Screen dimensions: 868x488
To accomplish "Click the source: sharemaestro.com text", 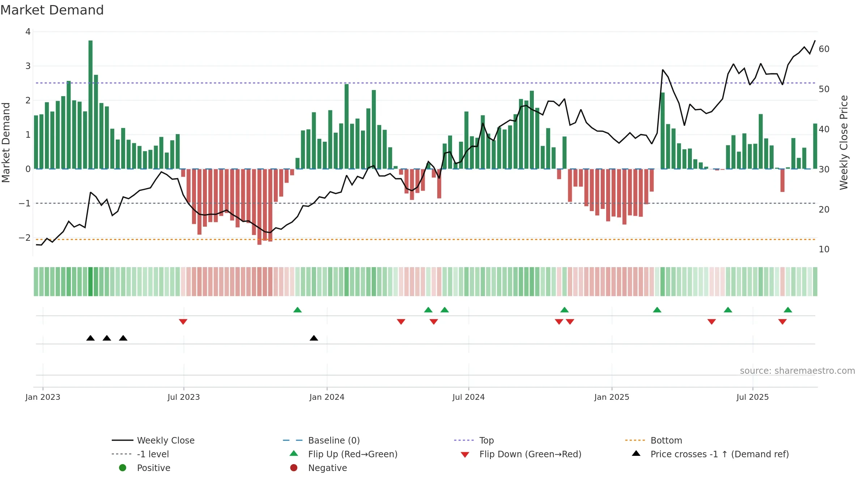I will (x=797, y=371).
